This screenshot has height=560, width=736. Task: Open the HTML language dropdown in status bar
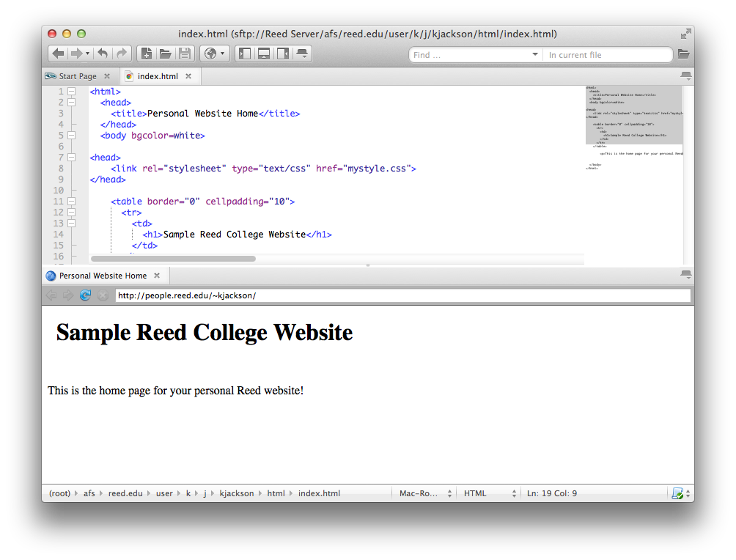coord(490,493)
